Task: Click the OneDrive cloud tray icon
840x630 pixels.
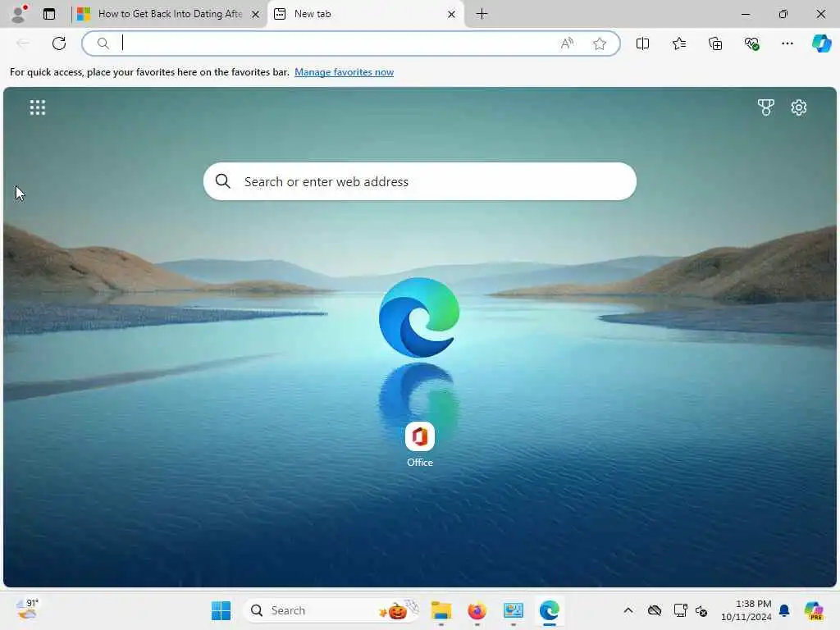Action: (655, 610)
